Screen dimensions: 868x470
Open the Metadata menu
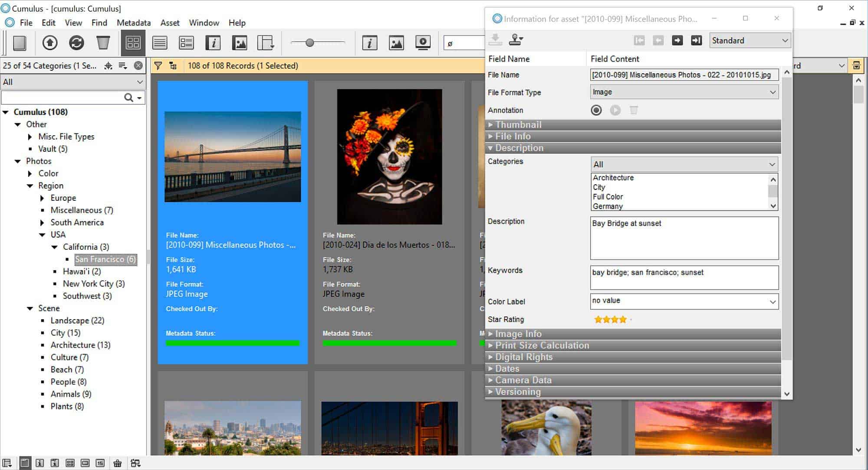[134, 23]
